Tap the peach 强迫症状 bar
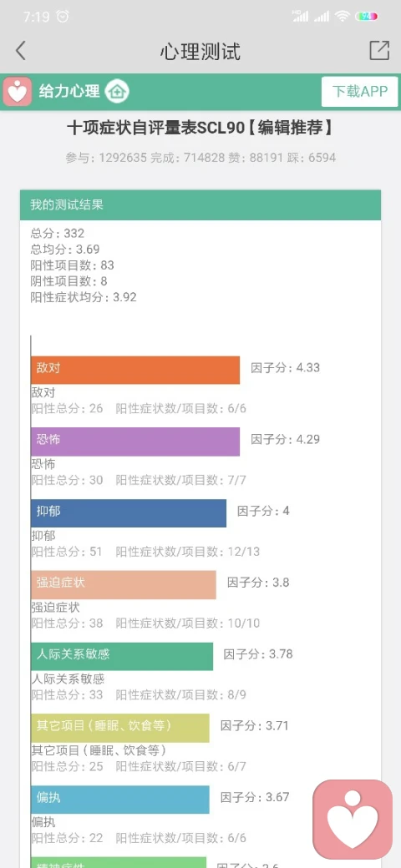 pos(124,584)
